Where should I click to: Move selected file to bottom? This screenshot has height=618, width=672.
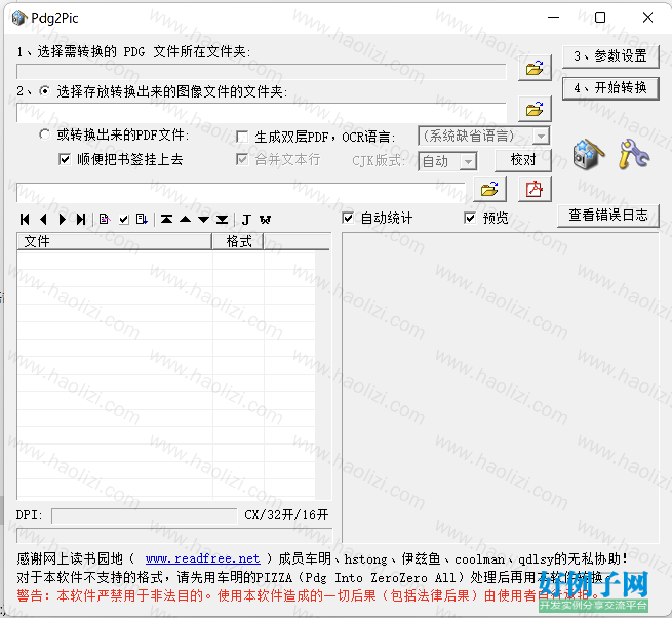222,219
